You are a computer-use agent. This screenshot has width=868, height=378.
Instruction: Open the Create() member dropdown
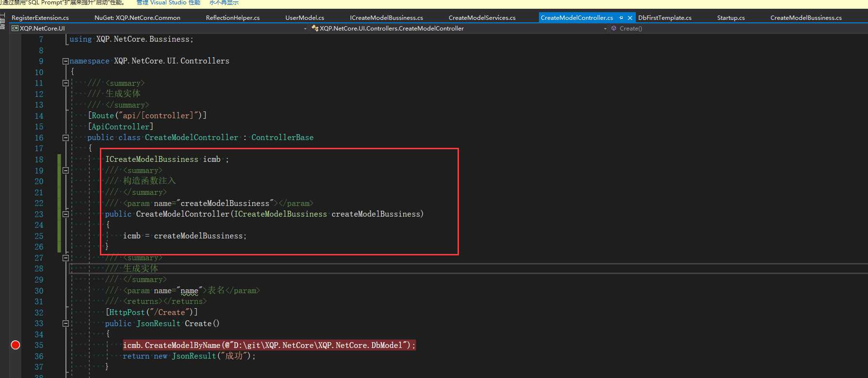tap(739, 29)
